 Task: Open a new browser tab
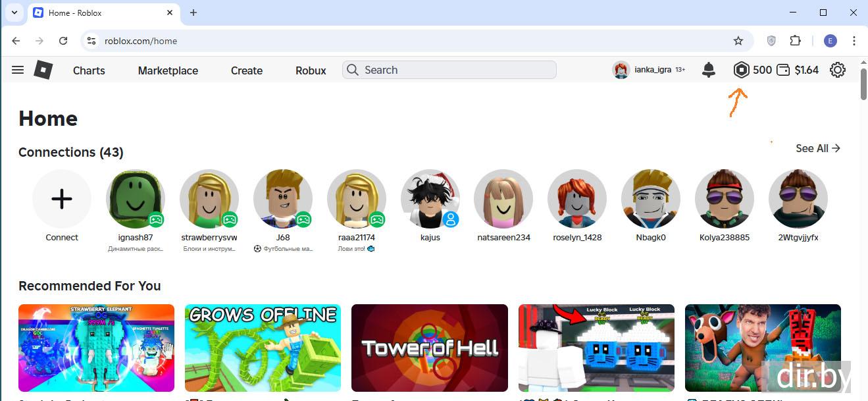coord(193,13)
